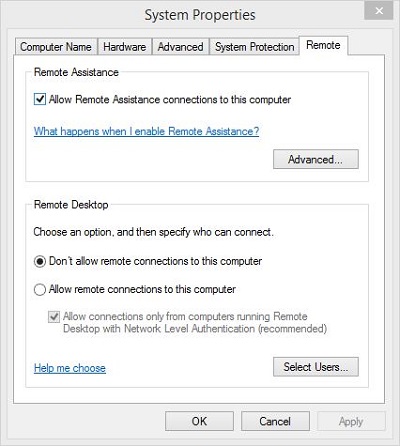Open the Hardware tab

click(x=125, y=47)
